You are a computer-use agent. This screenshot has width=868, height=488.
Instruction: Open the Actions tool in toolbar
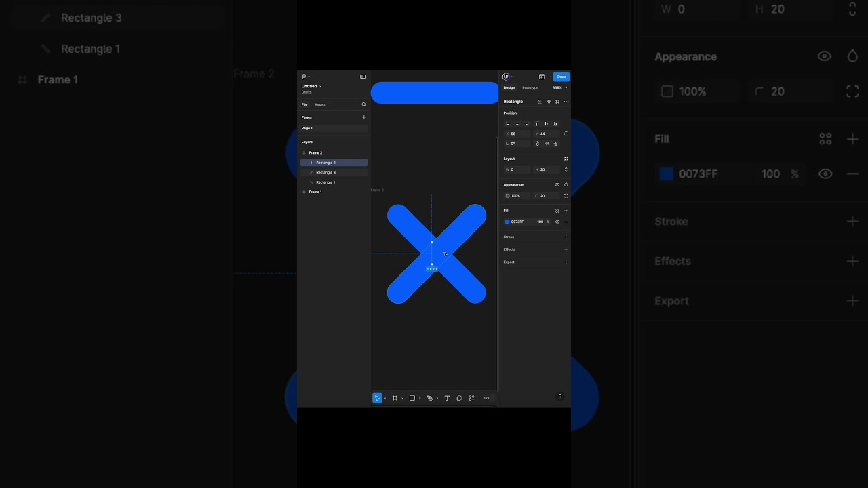tap(471, 398)
